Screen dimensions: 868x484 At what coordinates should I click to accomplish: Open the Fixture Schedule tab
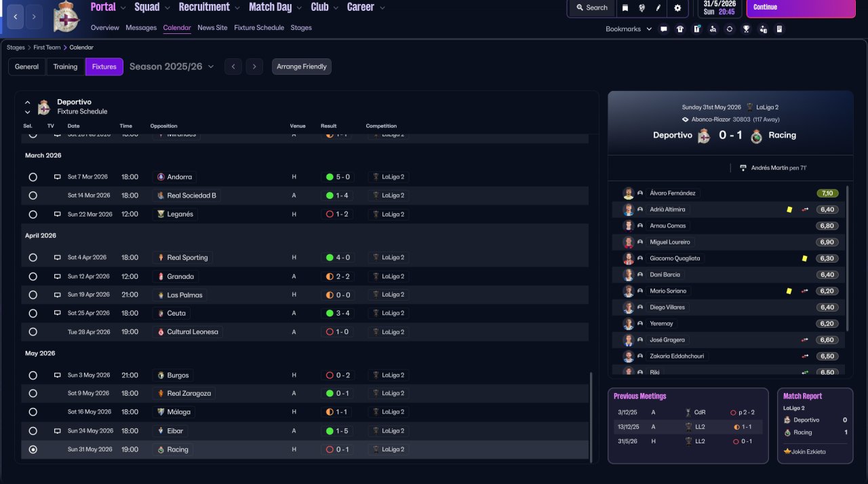[259, 28]
